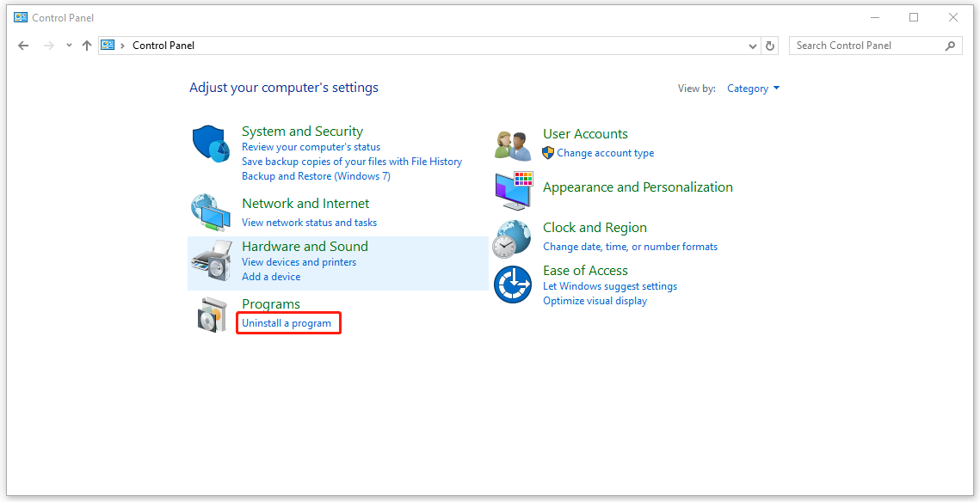
Task: Click the search magnifier icon
Action: 951,46
